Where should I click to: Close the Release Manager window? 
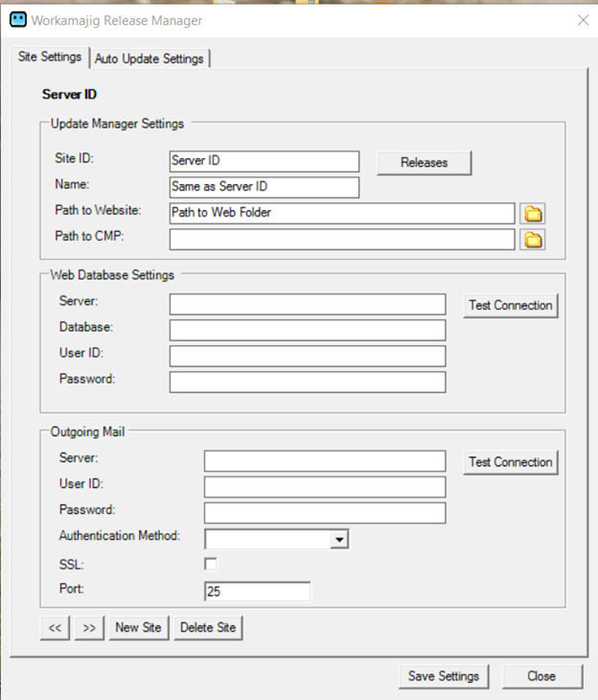pos(583,19)
